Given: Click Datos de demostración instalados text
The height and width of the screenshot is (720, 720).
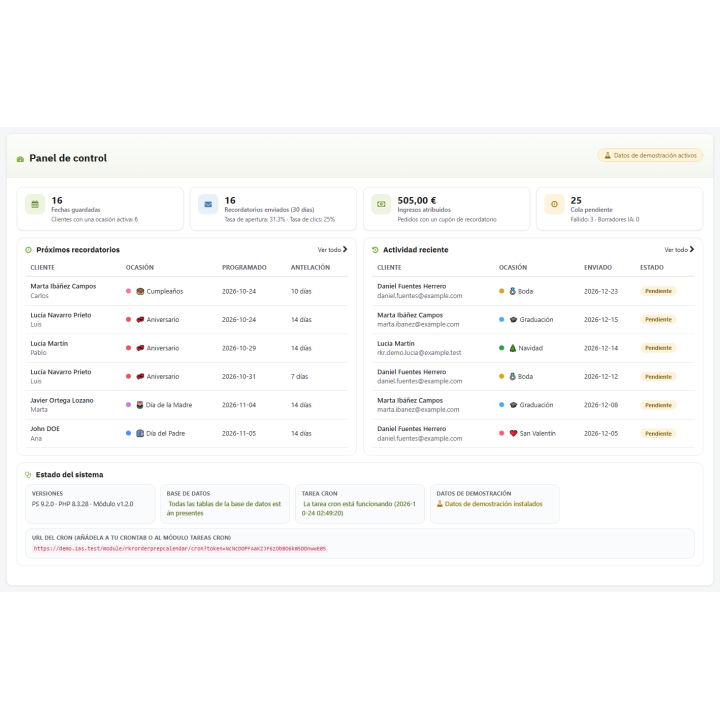Looking at the screenshot, I should point(494,504).
